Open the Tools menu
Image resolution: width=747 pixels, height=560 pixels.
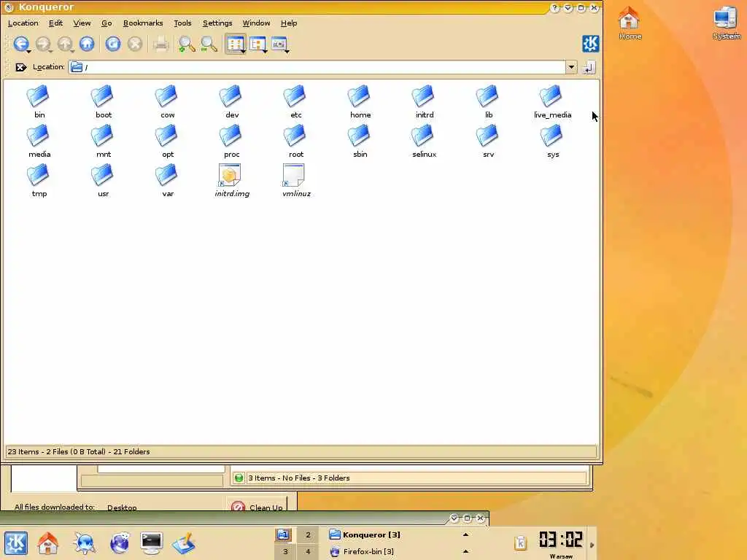pyautogui.click(x=182, y=23)
